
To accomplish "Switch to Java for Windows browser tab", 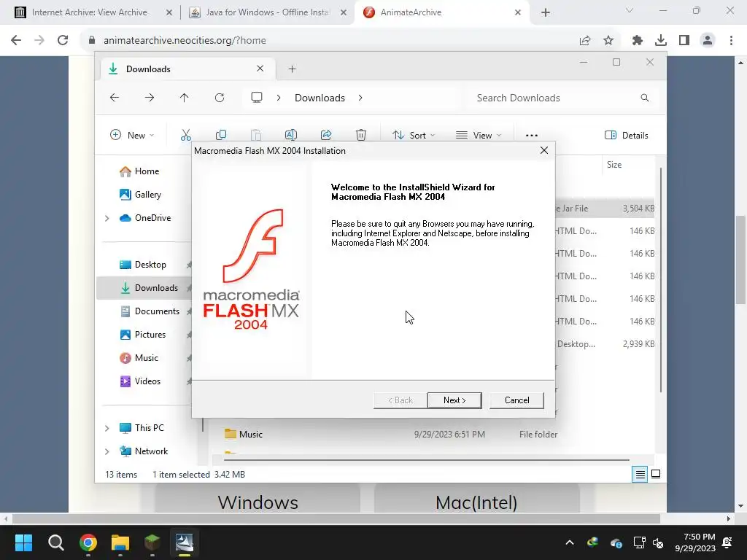I will 267,12.
